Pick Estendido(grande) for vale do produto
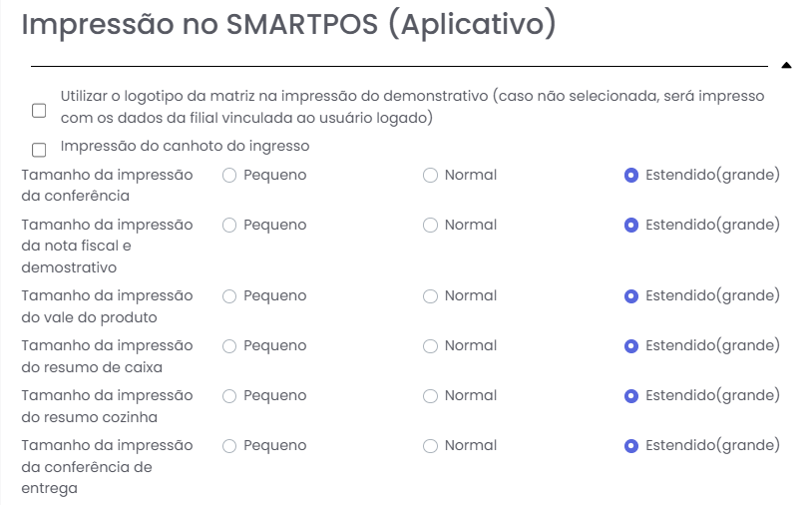The image size is (812, 505). [x=630, y=296]
